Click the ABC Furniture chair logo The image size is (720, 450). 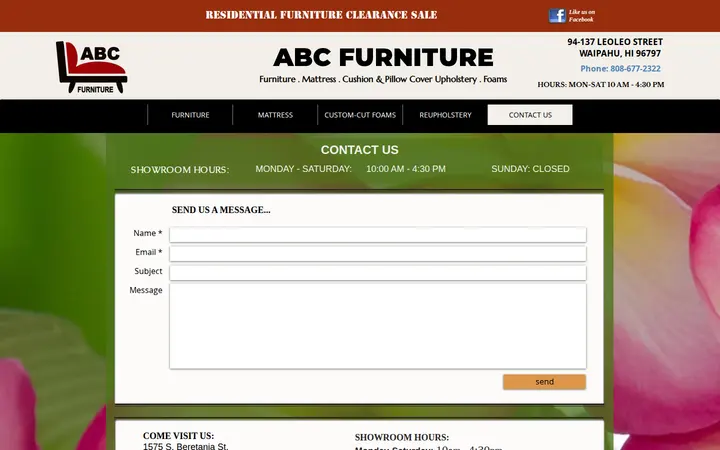coord(91,67)
